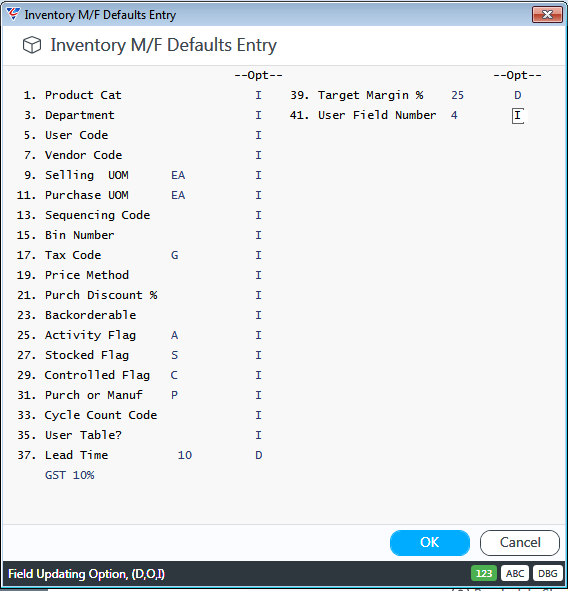This screenshot has width=568, height=591.
Task: Confirm the entries with the OK button
Action: coord(430,542)
